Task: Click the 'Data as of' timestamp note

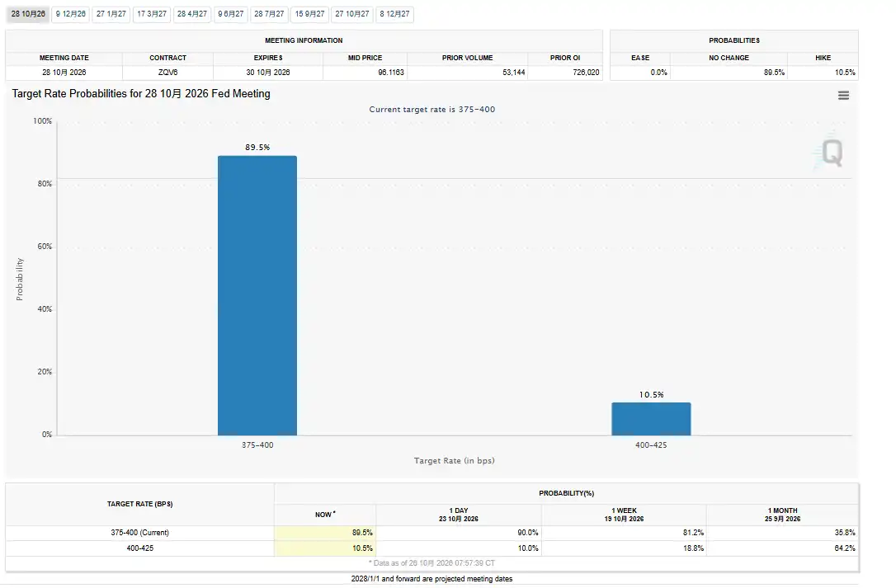Action: 432,563
